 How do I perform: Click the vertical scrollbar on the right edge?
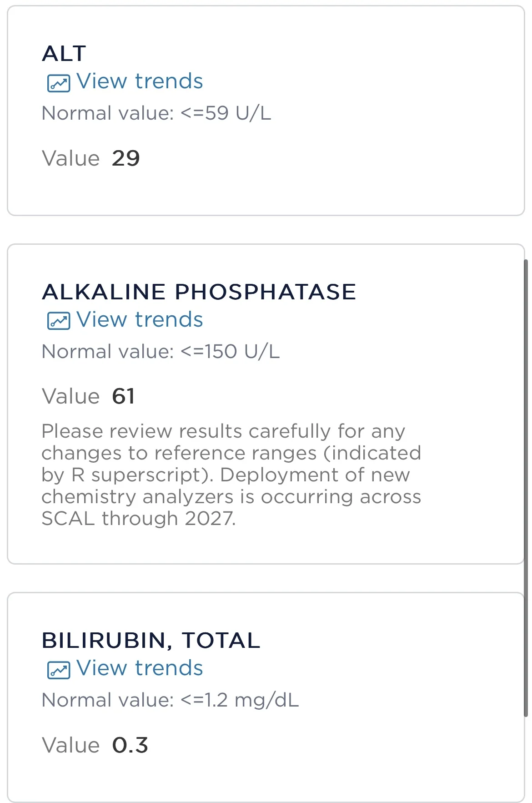526,487
